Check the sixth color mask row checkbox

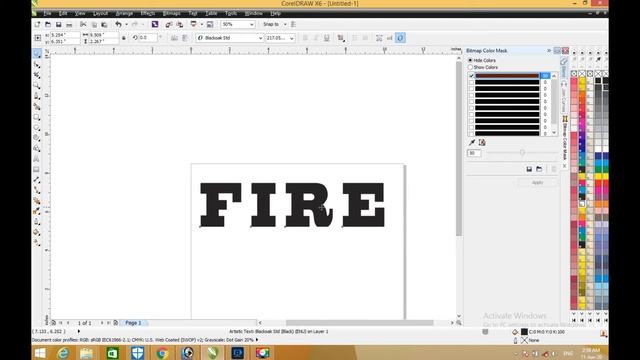(471, 108)
